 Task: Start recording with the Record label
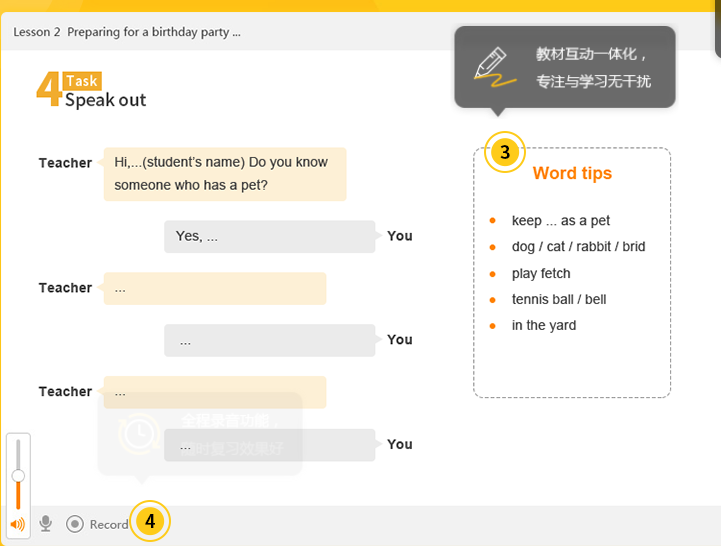coord(109,524)
